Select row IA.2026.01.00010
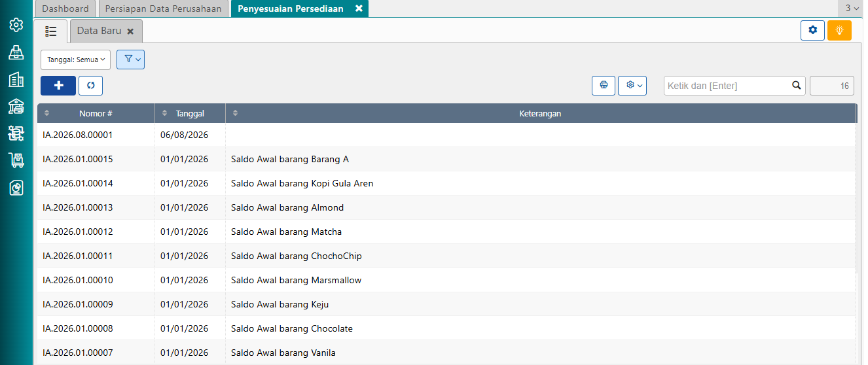Viewport: 868px width, 365px height. [x=446, y=280]
